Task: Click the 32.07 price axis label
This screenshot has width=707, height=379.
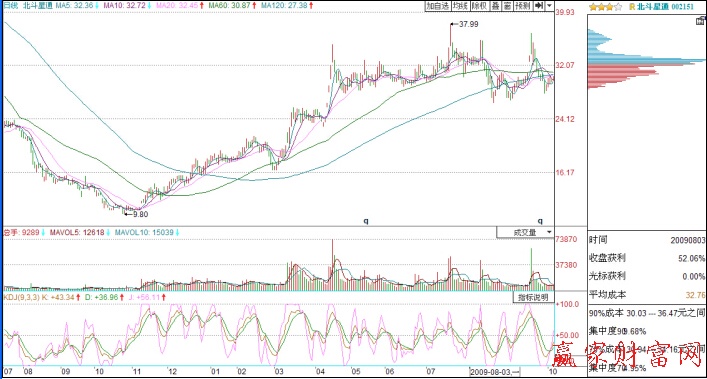Action: (x=565, y=65)
